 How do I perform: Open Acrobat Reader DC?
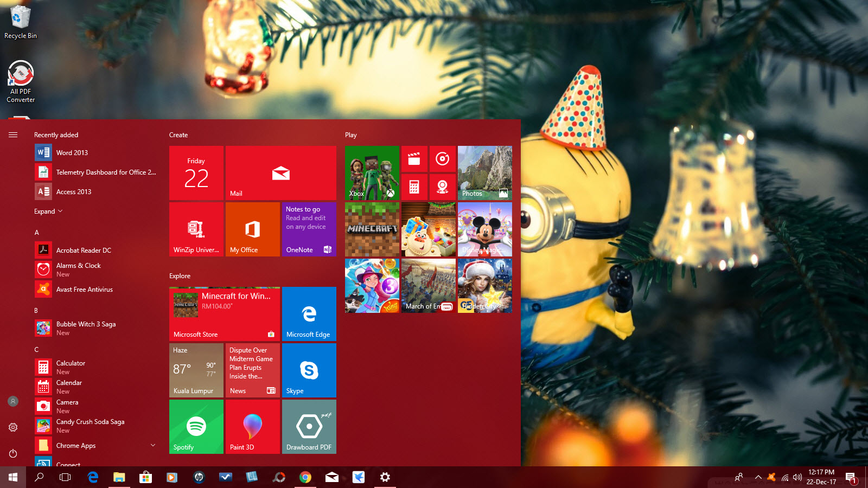95,251
